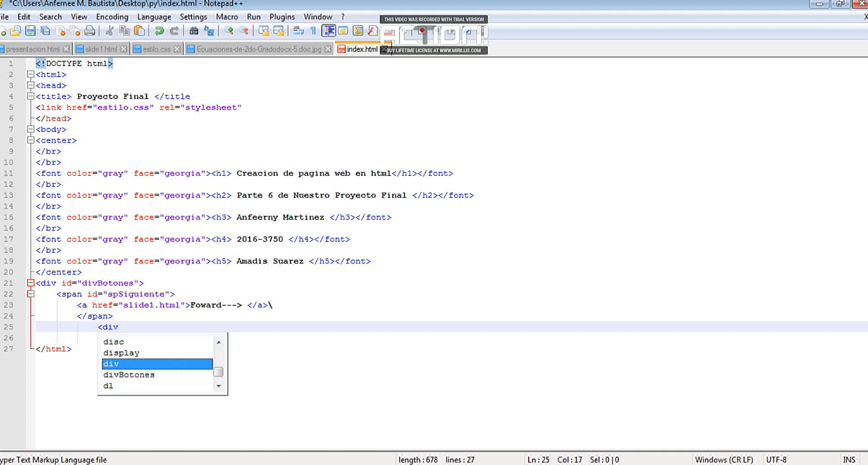Select 'divBotones' in the autocomplete list
This screenshot has width=868, height=465.
coord(157,375)
